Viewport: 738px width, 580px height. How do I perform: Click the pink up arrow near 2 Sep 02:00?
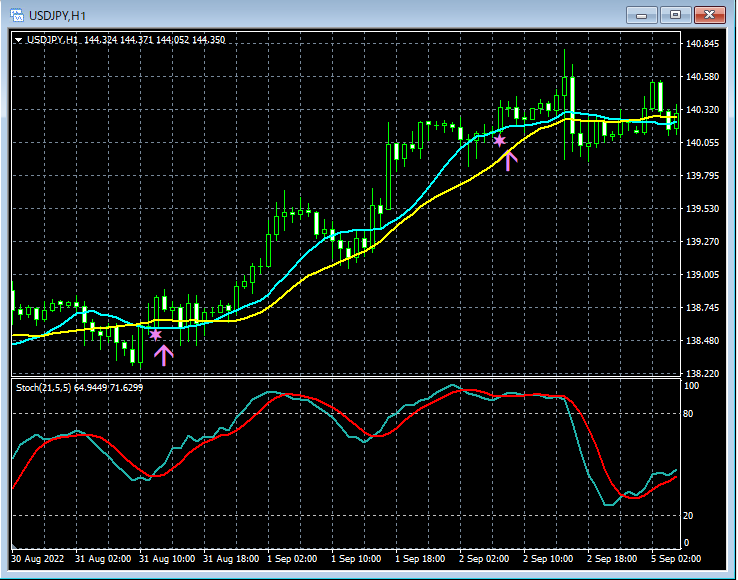click(508, 160)
